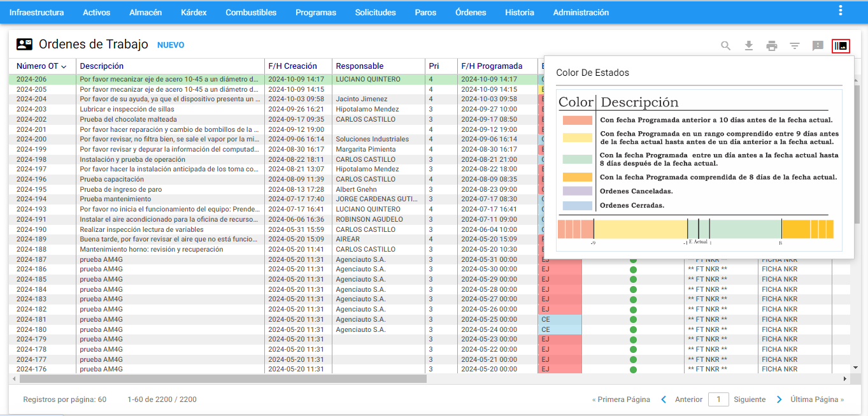The image size is (868, 416).
Task: Sort by the Responsable column header
Action: (x=360, y=66)
